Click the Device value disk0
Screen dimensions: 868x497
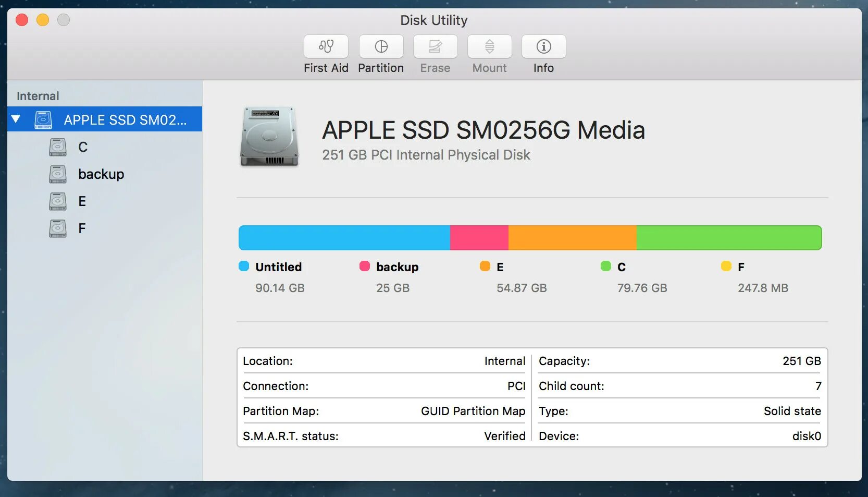click(807, 436)
